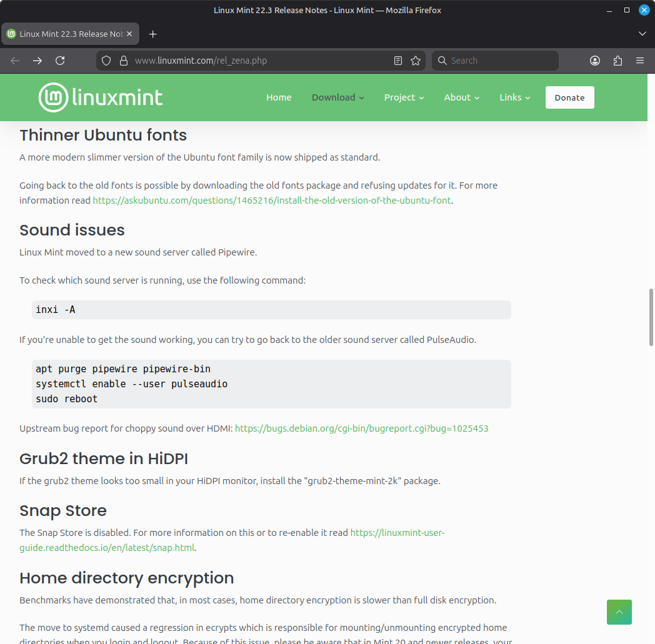Click the scroll-to-top arrow button
This screenshot has width=655, height=644.
point(619,612)
